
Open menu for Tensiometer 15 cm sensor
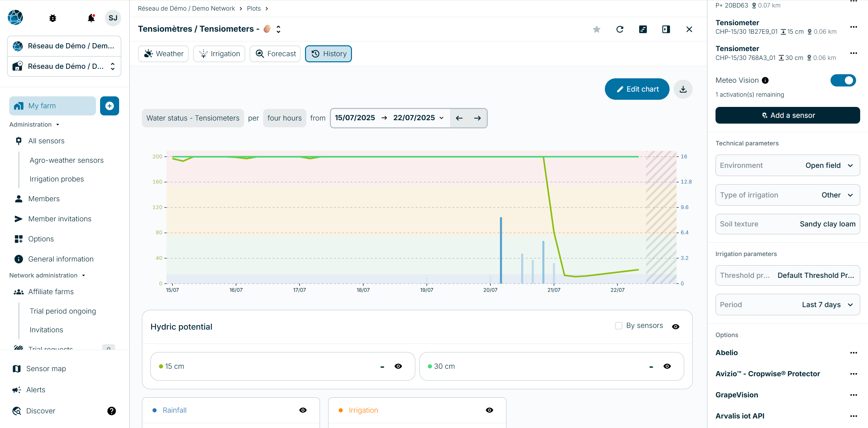pos(854,27)
